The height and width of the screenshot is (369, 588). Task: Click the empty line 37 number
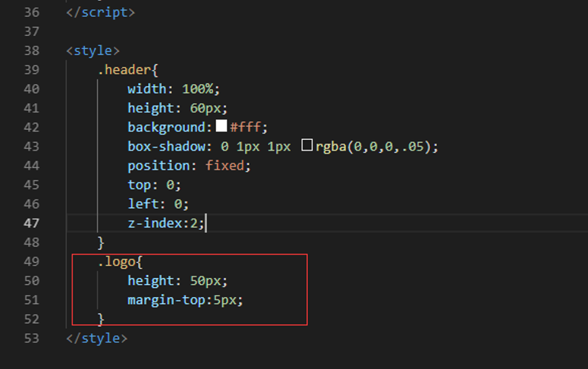click(x=31, y=31)
